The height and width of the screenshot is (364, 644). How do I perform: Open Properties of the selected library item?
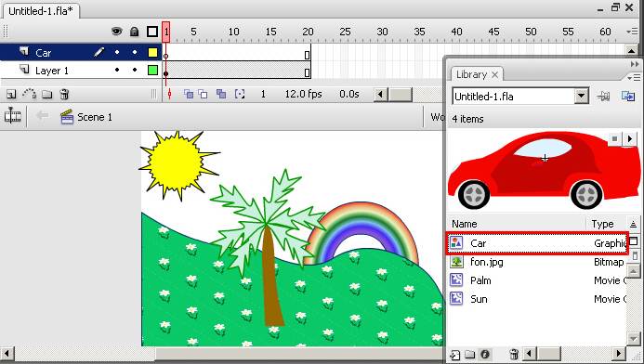485,355
